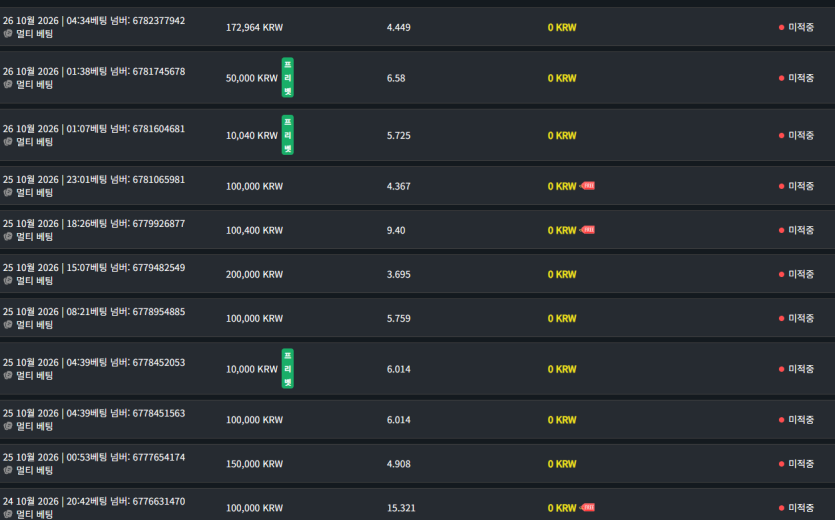Click red tag icon in 15.321 odds row
Viewport: 835px width, 520px height.
point(587,508)
